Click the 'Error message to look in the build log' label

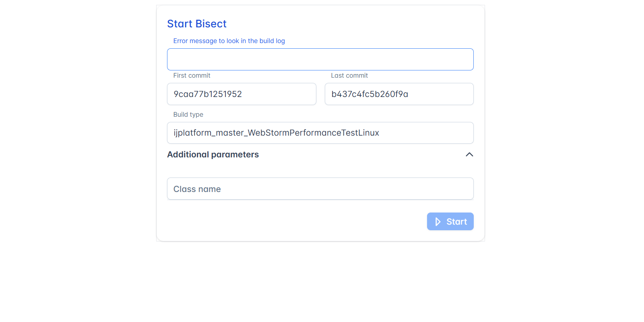(229, 41)
